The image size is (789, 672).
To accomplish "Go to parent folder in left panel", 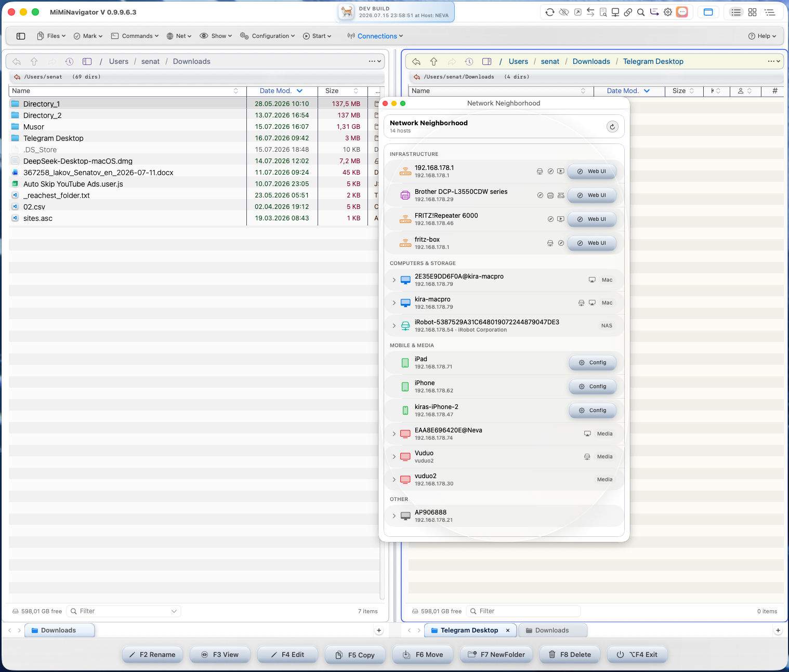I will (34, 61).
